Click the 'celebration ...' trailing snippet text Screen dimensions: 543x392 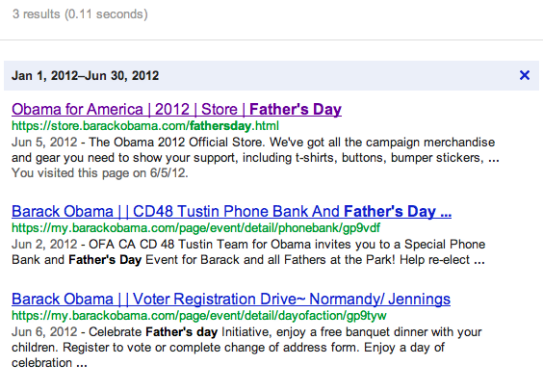click(49, 363)
